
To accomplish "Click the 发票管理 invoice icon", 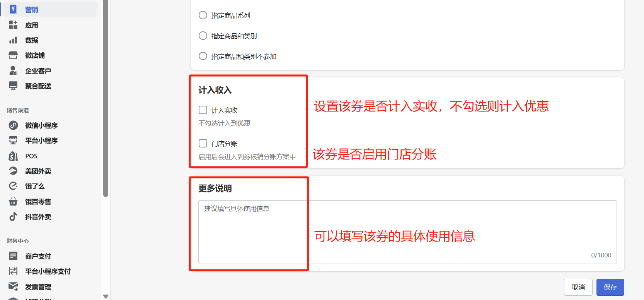I will point(13,286).
